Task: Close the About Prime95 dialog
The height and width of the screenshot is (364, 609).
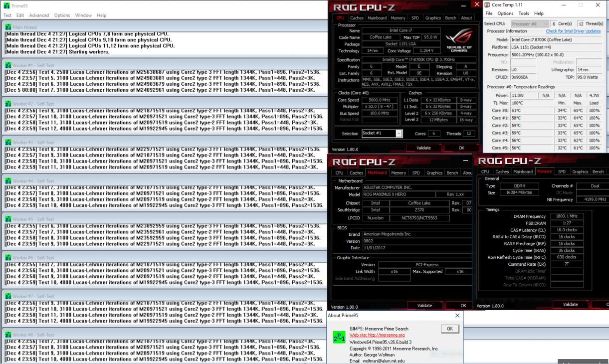Action: (x=457, y=316)
